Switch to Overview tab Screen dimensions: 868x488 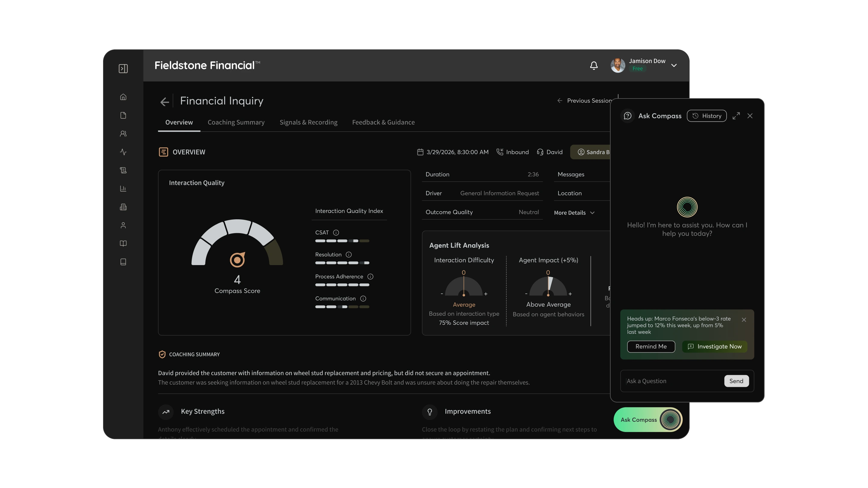coord(179,122)
